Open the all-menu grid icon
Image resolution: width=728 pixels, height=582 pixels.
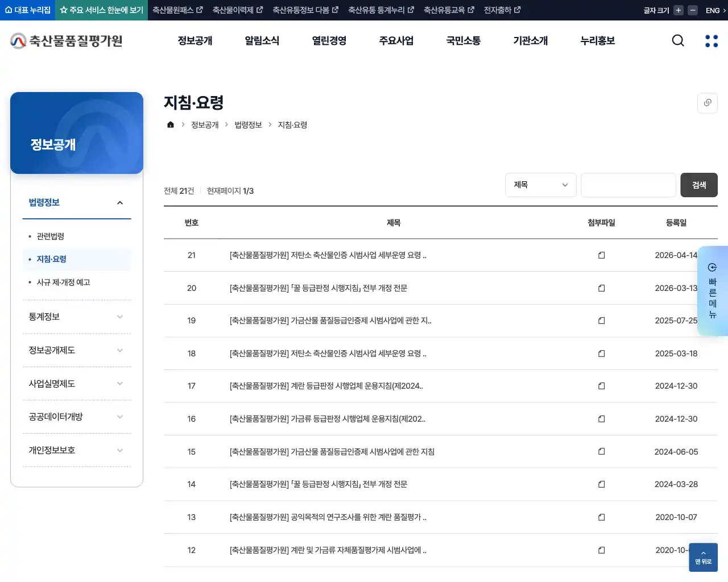pyautogui.click(x=711, y=40)
